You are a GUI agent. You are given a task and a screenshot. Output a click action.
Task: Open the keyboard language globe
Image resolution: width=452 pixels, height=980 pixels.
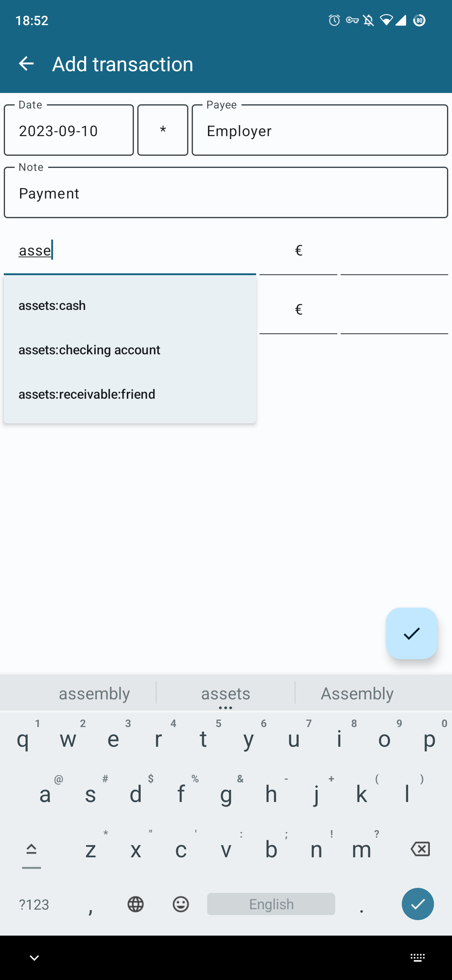[136, 904]
